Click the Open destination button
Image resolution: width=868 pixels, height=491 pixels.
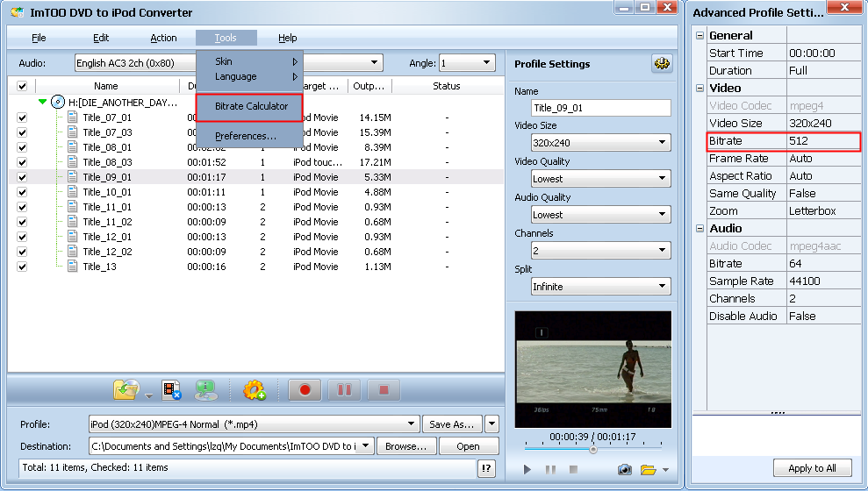[469, 446]
